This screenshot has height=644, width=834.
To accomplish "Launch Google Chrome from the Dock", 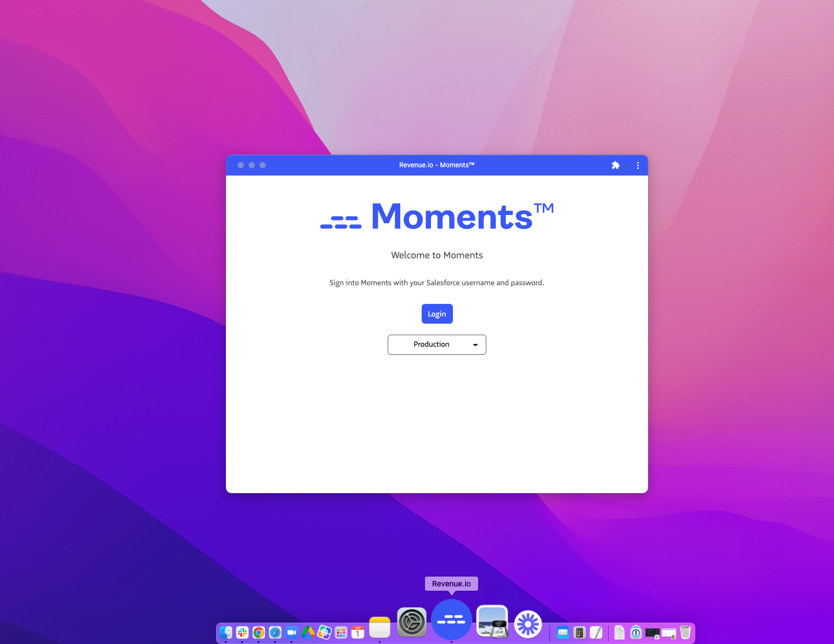I will (x=259, y=632).
